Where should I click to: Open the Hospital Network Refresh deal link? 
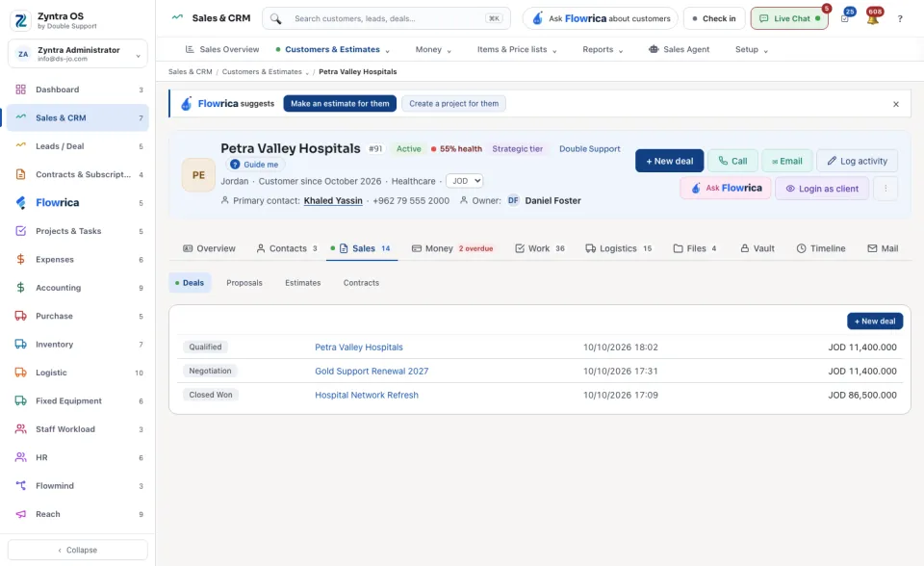(x=367, y=395)
